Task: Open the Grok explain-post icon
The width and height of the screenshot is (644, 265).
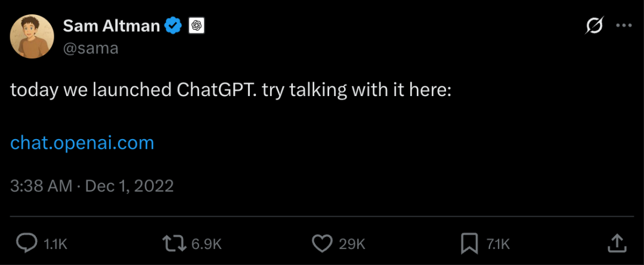Action: tap(594, 26)
